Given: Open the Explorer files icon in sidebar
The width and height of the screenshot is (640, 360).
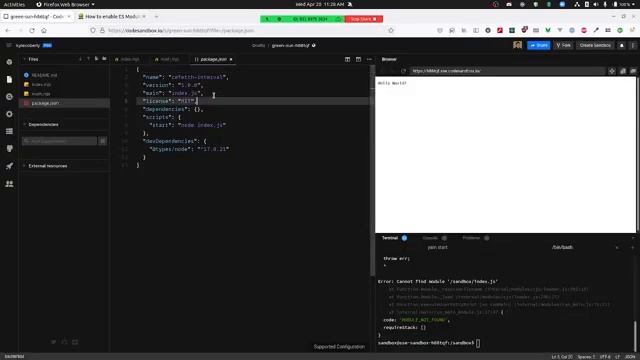Looking at the screenshot, I should click(x=9, y=79).
